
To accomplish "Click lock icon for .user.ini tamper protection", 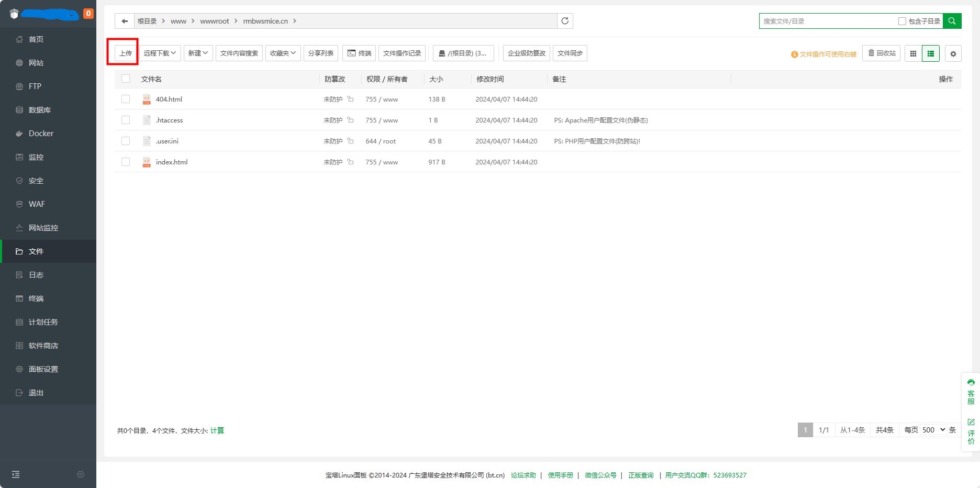I will (350, 141).
